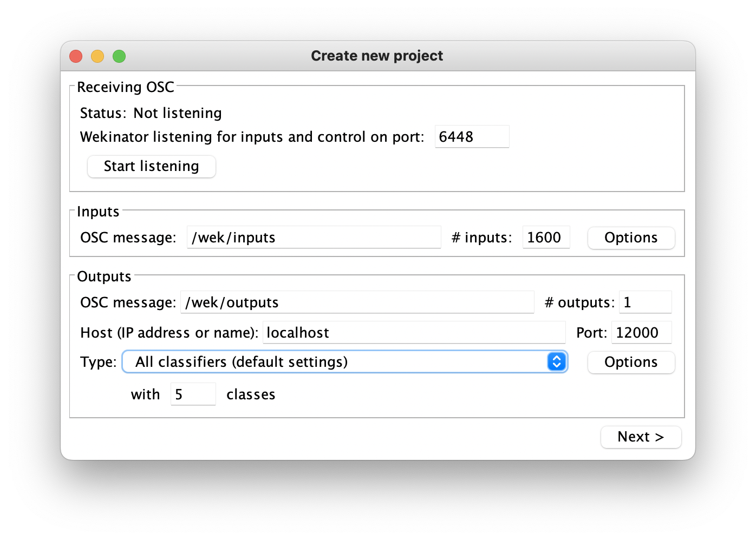
Task: Click the green zoom window button
Action: 119,56
